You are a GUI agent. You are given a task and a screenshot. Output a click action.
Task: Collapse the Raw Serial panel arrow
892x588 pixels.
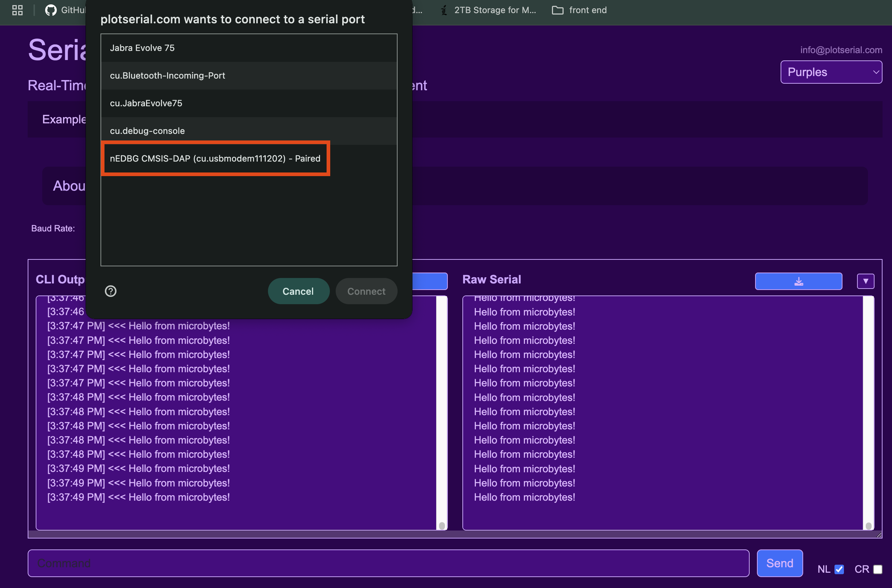tap(865, 281)
